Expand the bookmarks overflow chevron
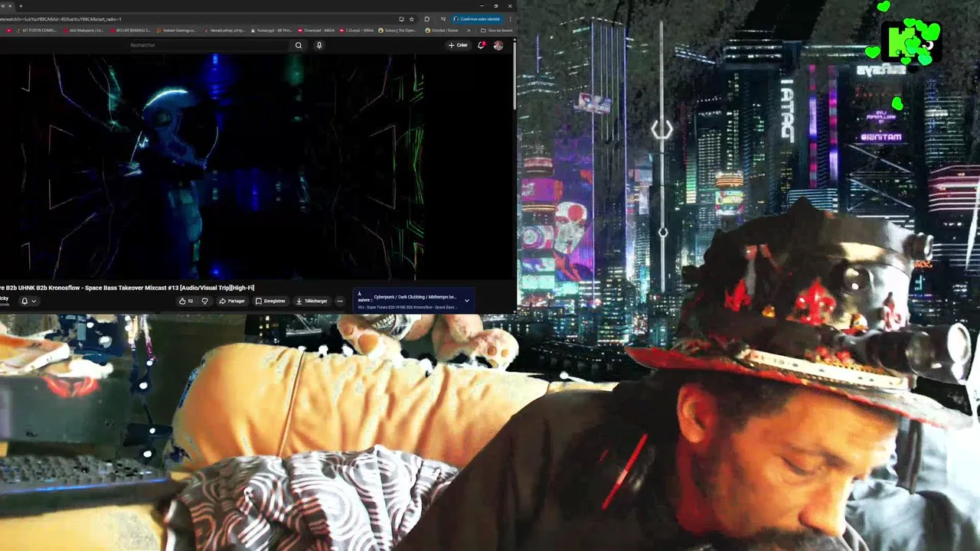 tap(469, 31)
